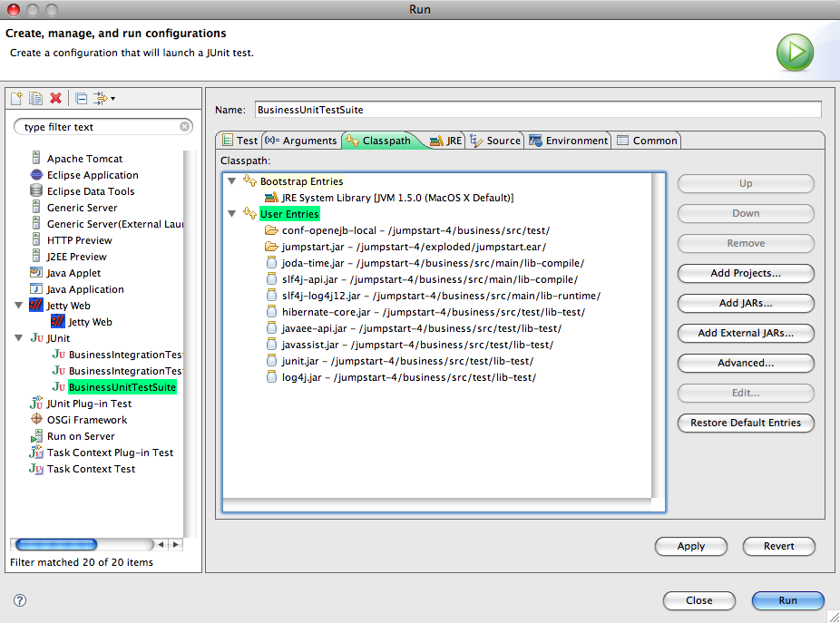
Task: Select the Classpath tab
Action: [379, 141]
